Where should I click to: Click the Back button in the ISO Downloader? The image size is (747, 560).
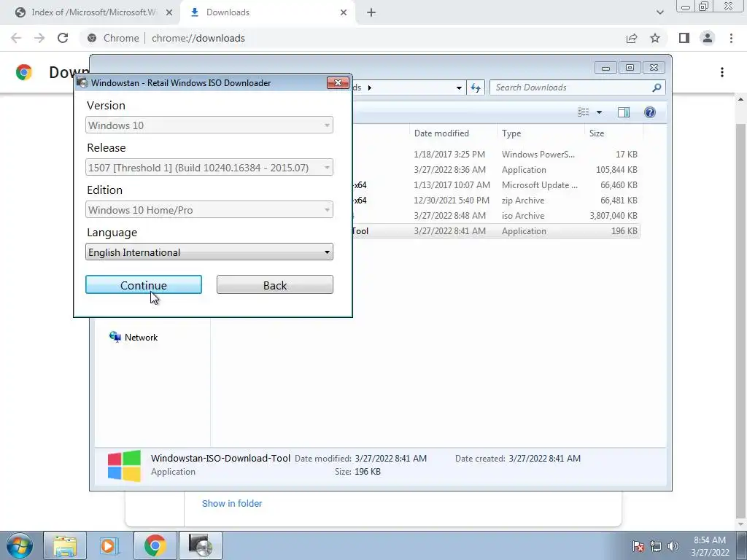[x=275, y=285]
